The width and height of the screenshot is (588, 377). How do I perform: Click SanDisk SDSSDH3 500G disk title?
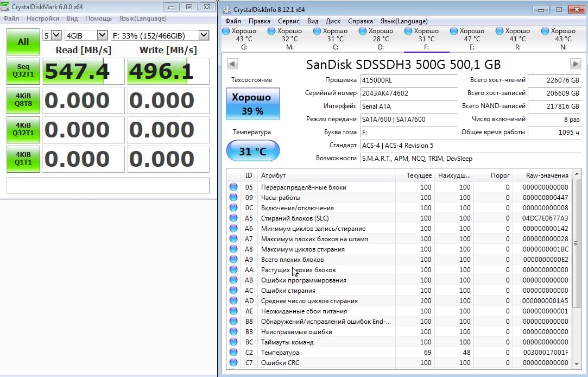pyautogui.click(x=403, y=65)
